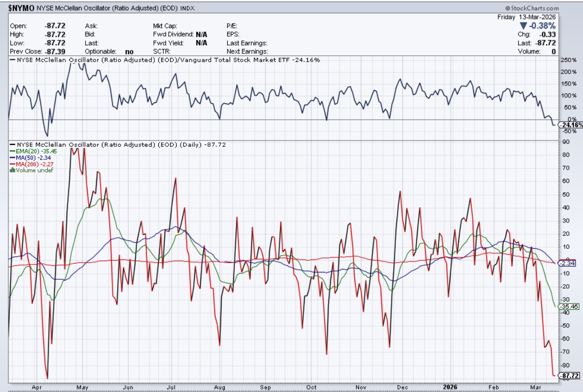Screen dimensions: 583x392
Task: Click the green -35.45 axis value tag
Action: [569, 306]
